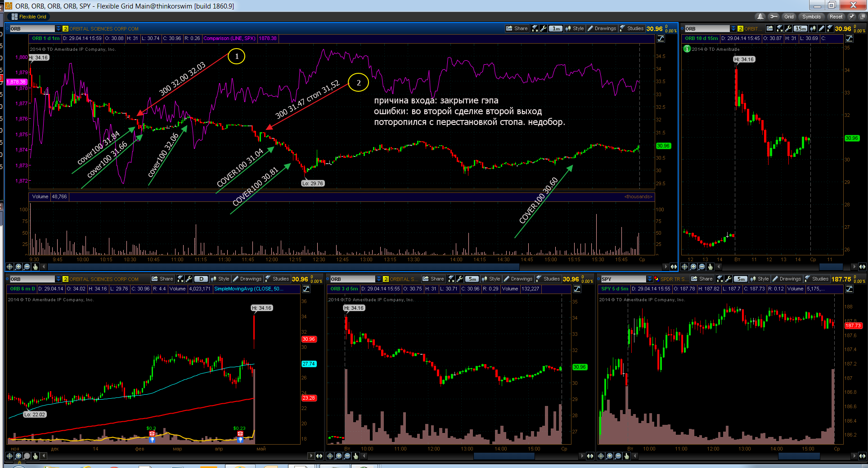
Task: Open Studies menu in daily ORB chart
Action: [x=277, y=279]
